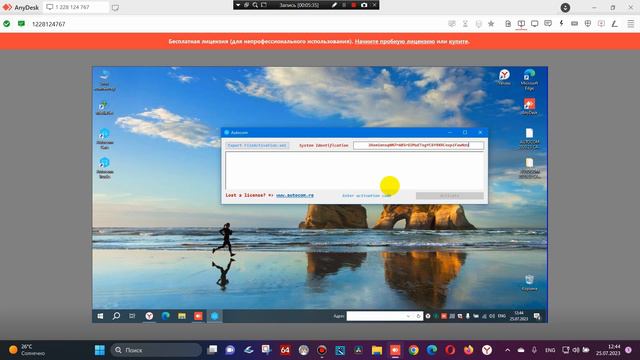Screen dimensions: 640x360
Task: Click local taskbar Chrome icon
Action: click(413, 350)
